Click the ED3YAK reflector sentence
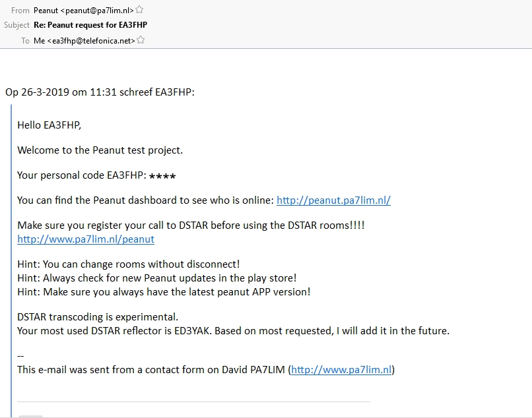Screen dimensions: 532x418 [233, 330]
